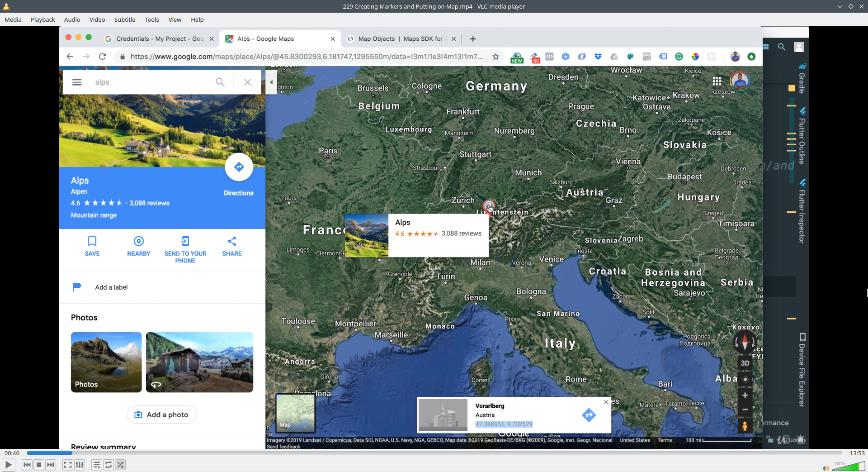Zoom in on the map
Screen dimensions: 868x472
[x=745, y=395]
